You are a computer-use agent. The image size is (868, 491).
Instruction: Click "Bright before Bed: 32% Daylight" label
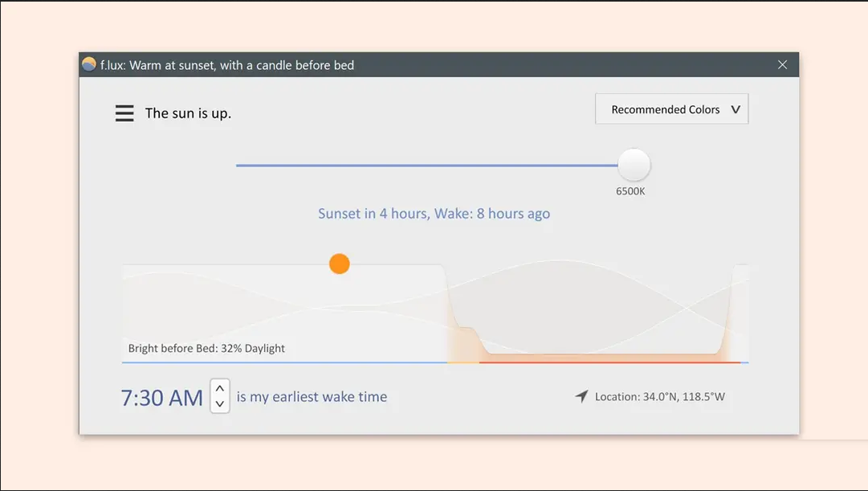pos(206,348)
